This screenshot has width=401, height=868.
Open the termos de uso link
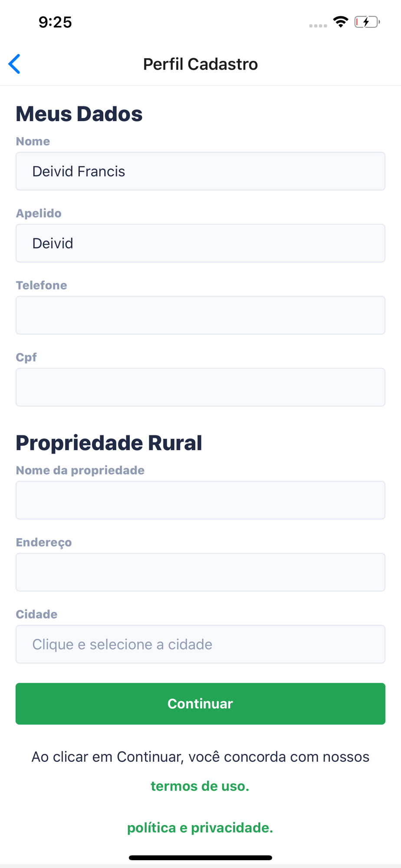coord(200,786)
